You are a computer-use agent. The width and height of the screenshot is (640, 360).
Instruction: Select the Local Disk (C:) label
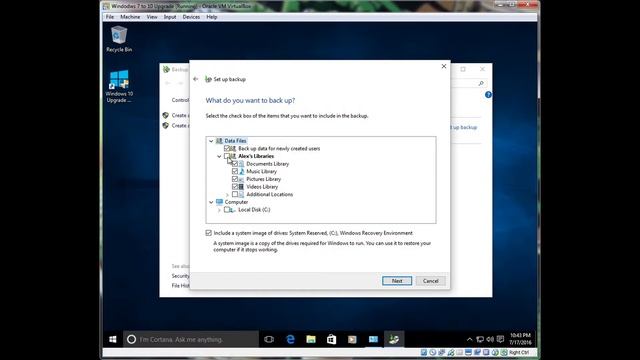[254, 209]
